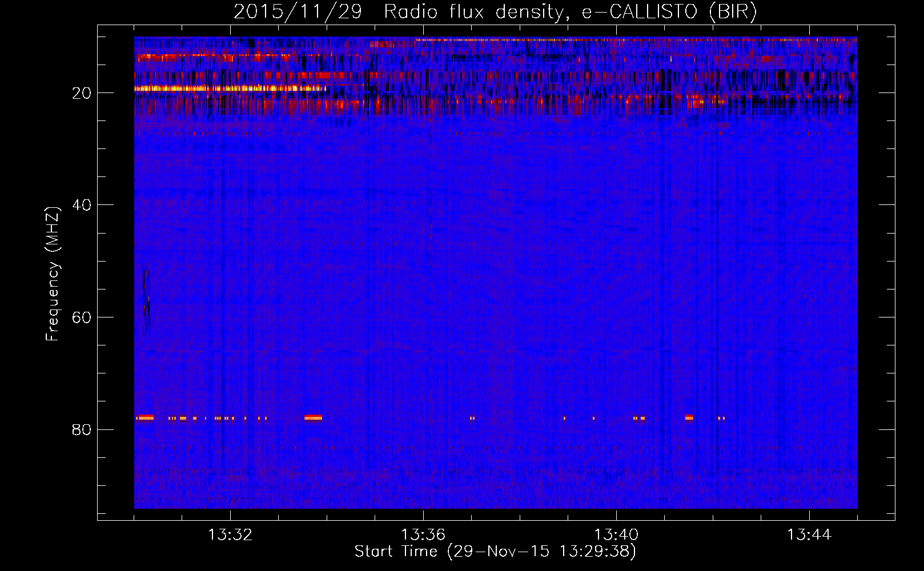Click the plot title '2015/11/29 Radio flux density'

tap(398, 12)
